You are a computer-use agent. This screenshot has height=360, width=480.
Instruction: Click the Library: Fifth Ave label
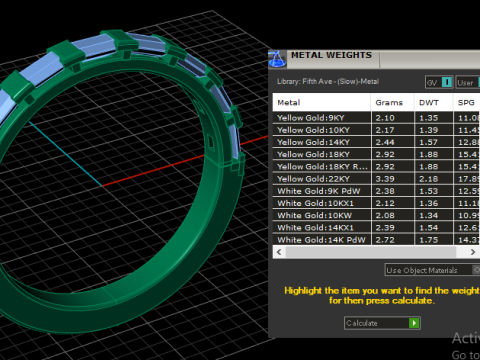coord(328,82)
